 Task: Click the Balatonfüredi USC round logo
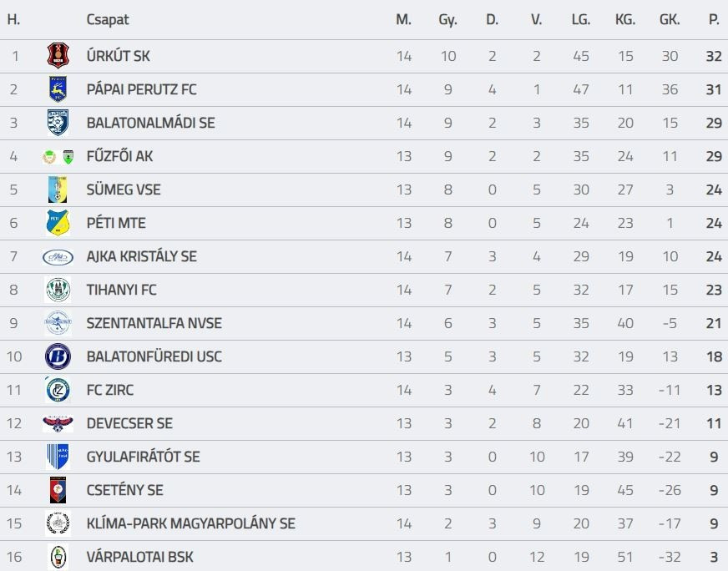[58, 356]
